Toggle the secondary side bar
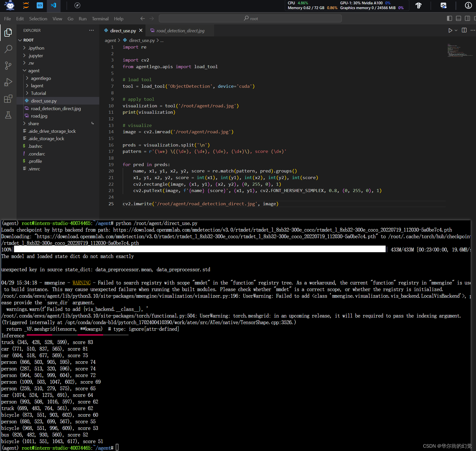The image size is (476, 451). coord(467,18)
